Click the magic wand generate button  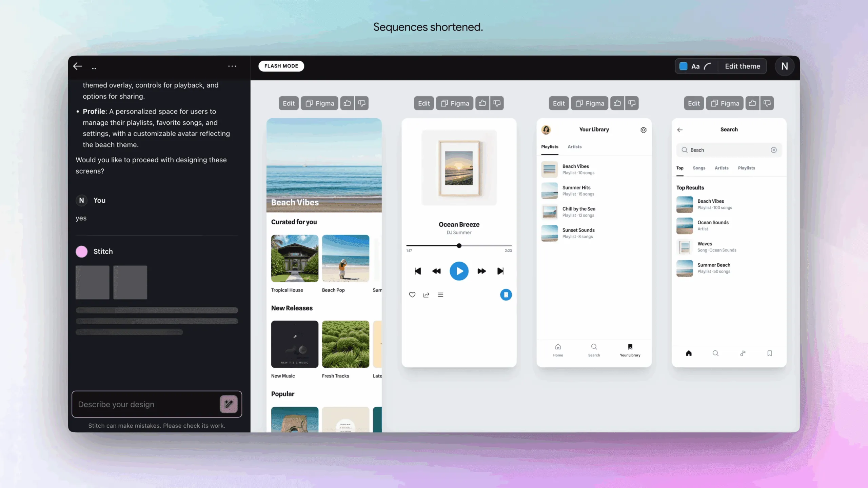[229, 404]
